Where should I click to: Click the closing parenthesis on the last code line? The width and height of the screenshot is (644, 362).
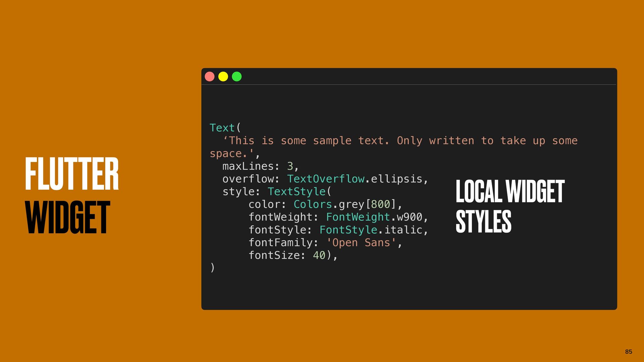212,268
